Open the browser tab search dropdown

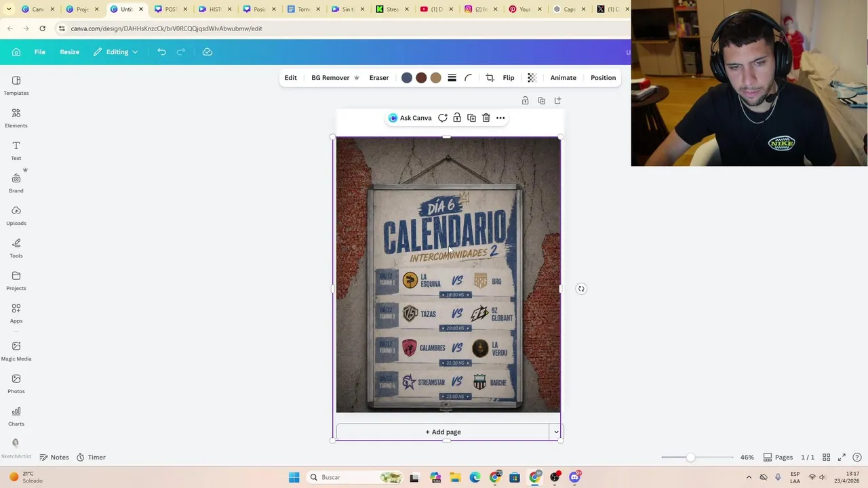(x=9, y=9)
